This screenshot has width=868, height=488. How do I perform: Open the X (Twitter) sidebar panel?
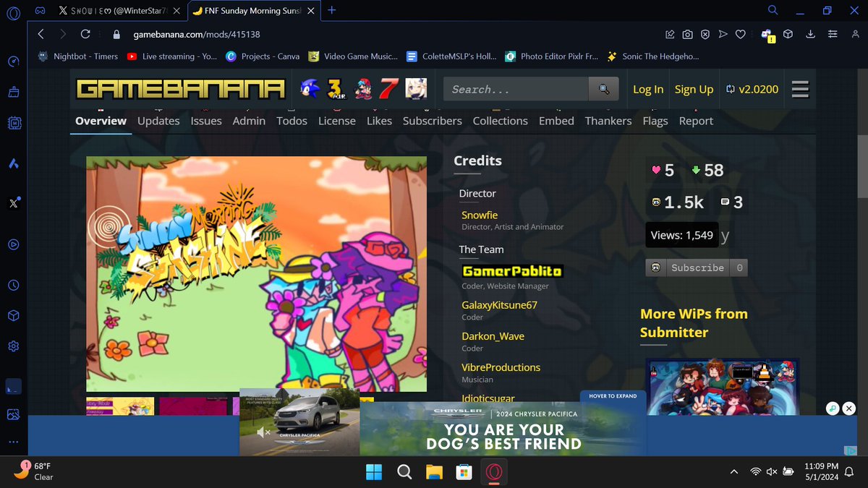(14, 203)
